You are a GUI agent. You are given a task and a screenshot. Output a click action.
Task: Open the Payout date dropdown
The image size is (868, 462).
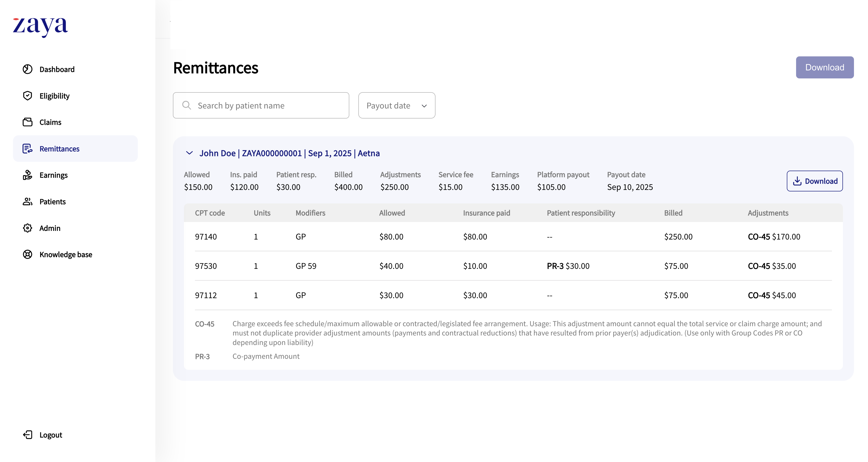pos(396,105)
